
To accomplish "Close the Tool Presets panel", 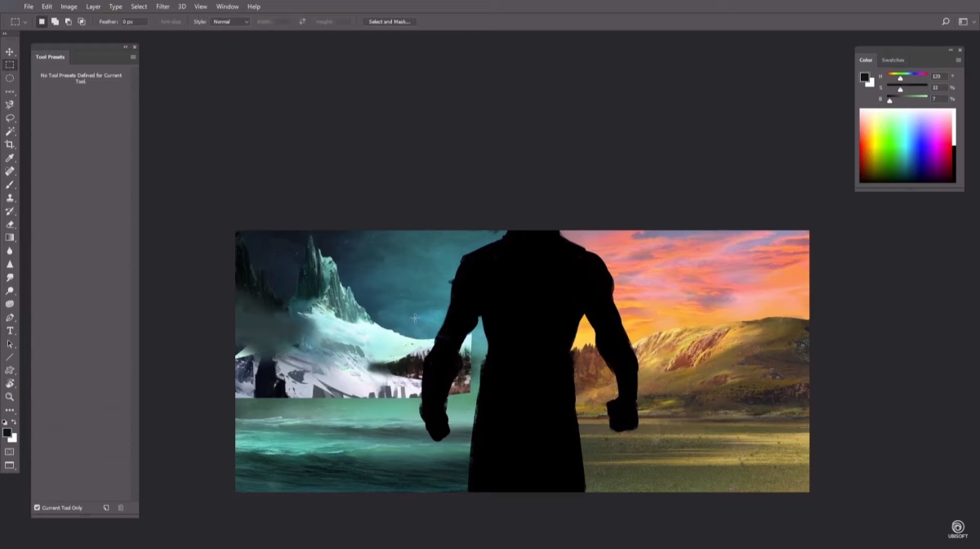I will (135, 47).
